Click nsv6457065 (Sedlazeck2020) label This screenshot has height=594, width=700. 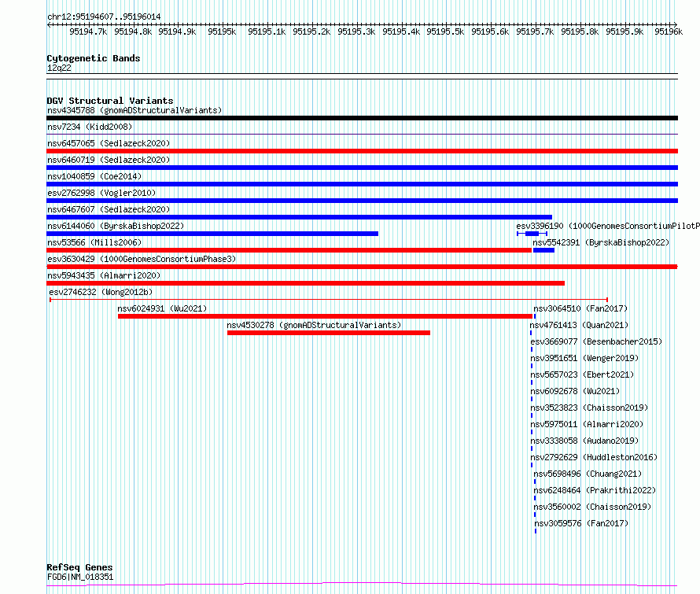pos(109,143)
